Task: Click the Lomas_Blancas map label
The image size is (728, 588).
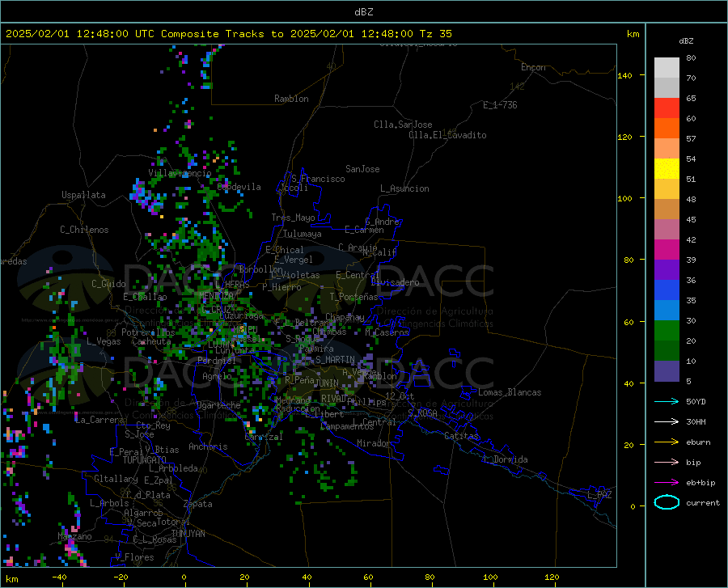Action: tap(510, 392)
